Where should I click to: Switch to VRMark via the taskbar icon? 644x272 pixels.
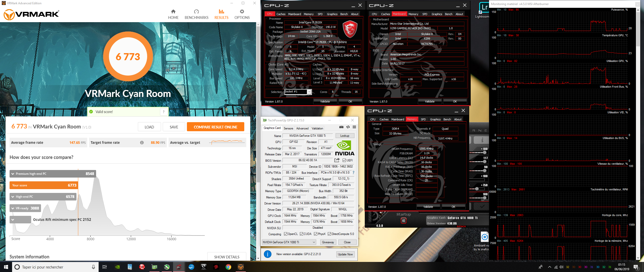coord(240,267)
